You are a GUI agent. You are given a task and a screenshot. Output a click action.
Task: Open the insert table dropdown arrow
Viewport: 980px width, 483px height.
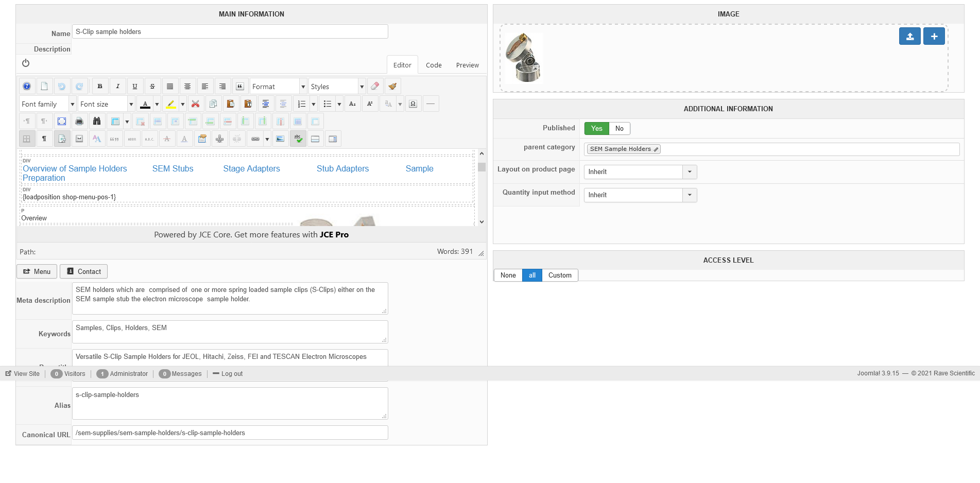[x=127, y=122]
